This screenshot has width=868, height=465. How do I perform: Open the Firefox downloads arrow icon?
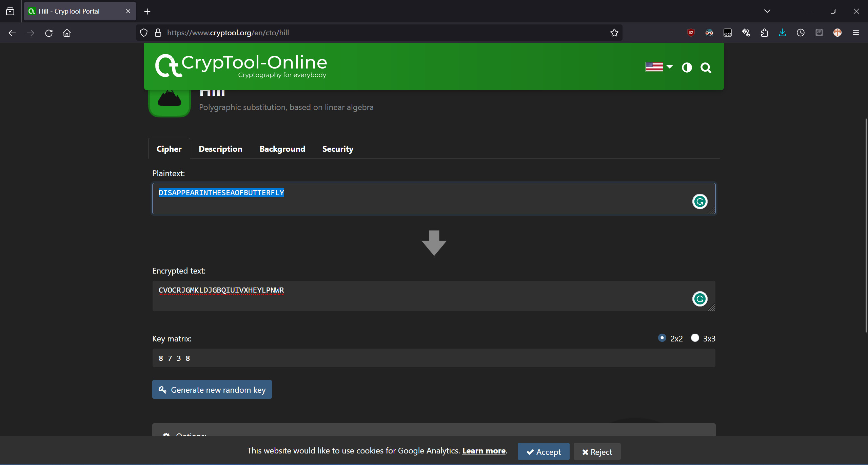coord(782,33)
